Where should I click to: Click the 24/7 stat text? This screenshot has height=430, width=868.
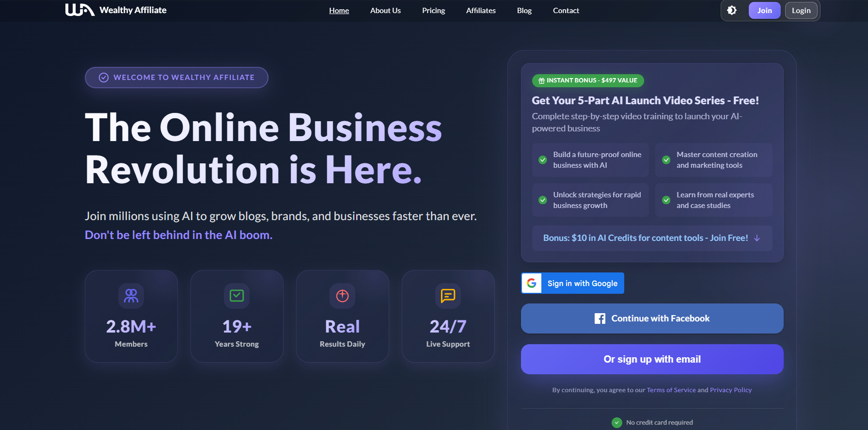tap(448, 327)
